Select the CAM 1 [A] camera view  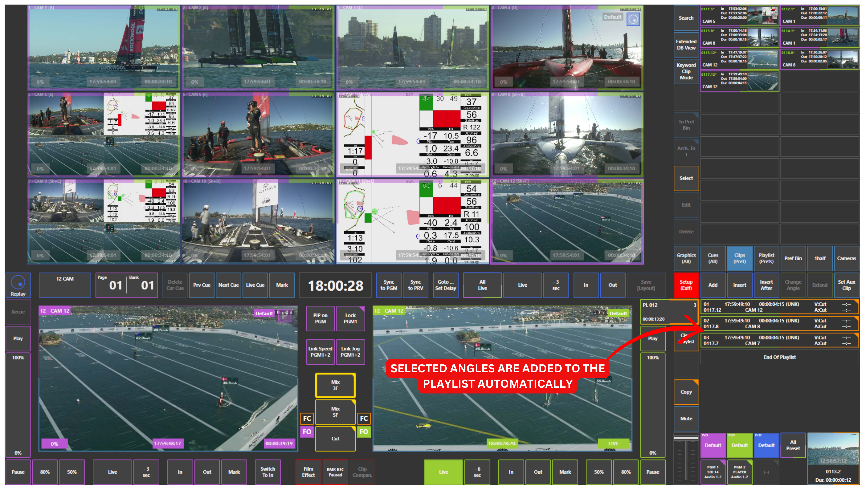[x=104, y=47]
